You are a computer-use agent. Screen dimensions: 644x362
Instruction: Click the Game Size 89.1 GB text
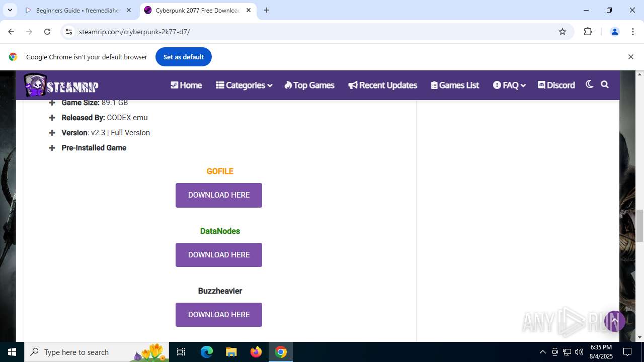click(95, 103)
